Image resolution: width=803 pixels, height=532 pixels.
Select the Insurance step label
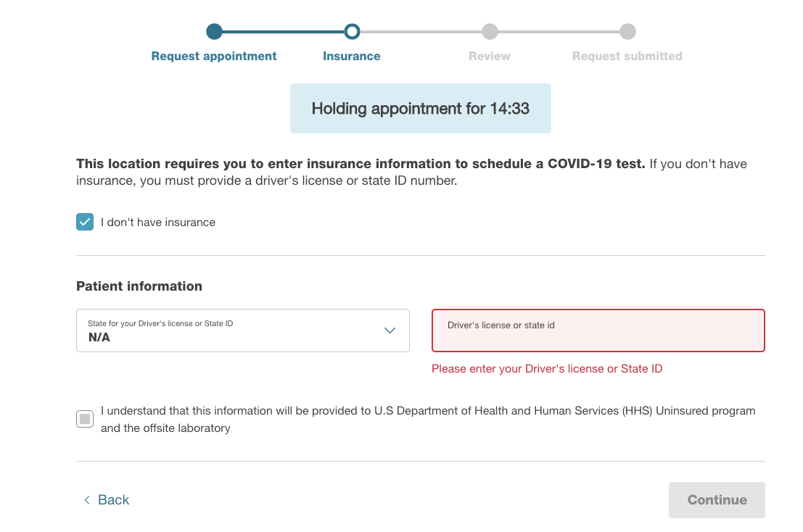352,57
